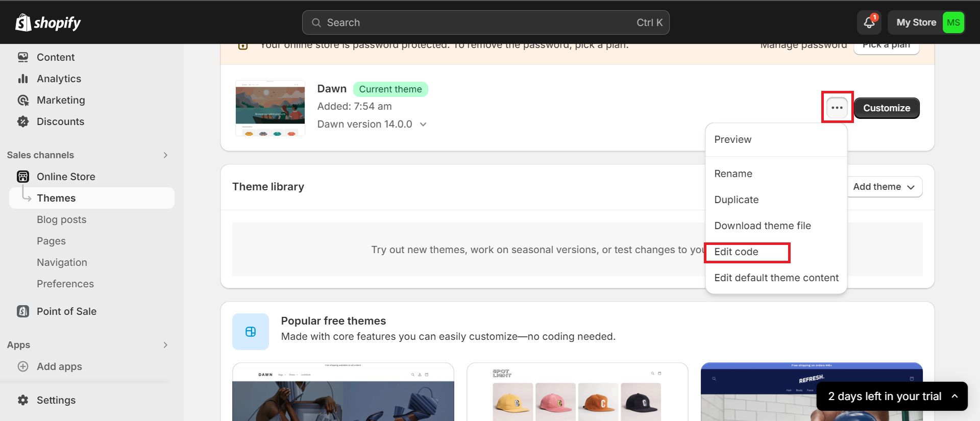The height and width of the screenshot is (421, 980).
Task: Open the Spotlight theme preview card
Action: (577, 392)
